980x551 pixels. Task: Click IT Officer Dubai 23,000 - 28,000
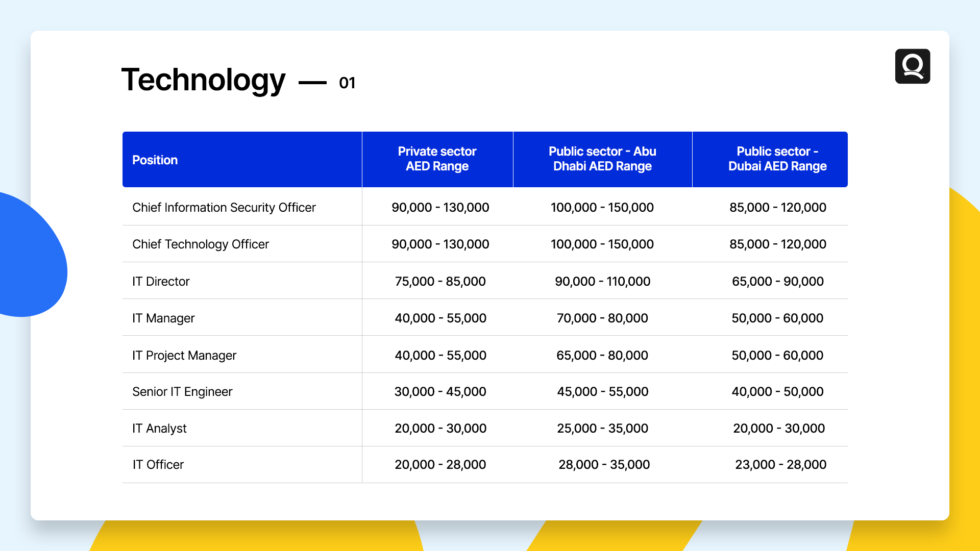click(x=780, y=465)
